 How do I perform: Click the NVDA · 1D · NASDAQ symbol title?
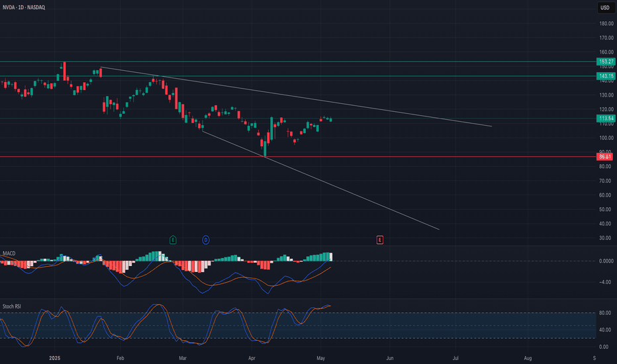point(24,7)
